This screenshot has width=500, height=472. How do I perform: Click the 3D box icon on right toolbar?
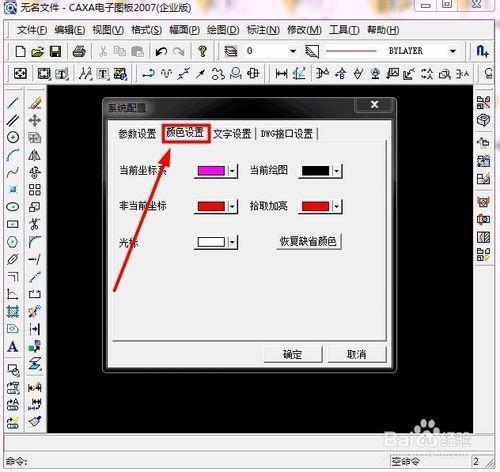[x=483, y=120]
